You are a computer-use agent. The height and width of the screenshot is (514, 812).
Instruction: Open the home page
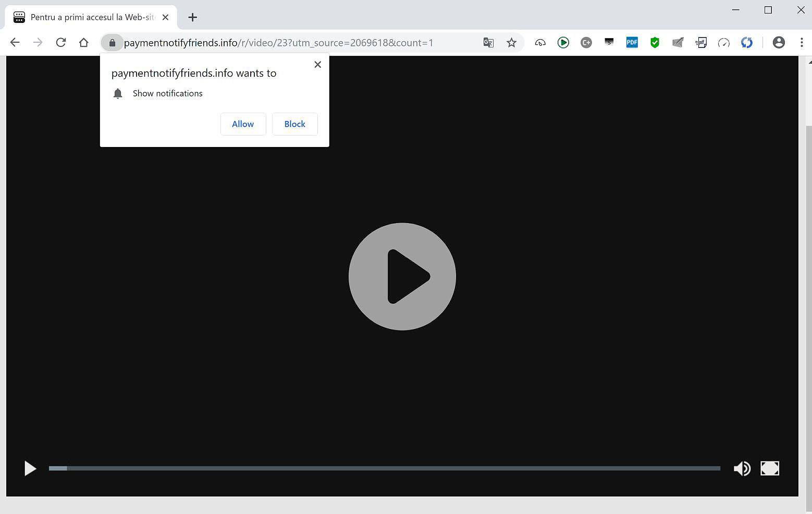point(84,43)
